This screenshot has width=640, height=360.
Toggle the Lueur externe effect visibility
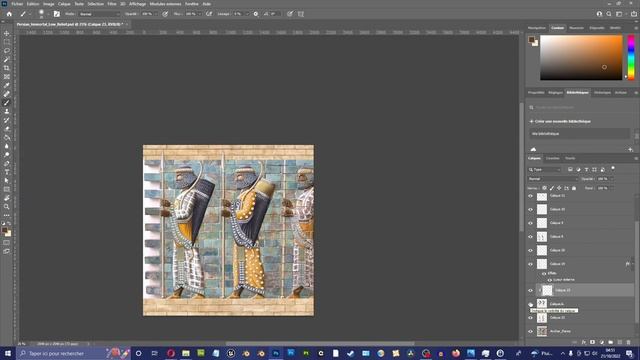pyautogui.click(x=549, y=280)
